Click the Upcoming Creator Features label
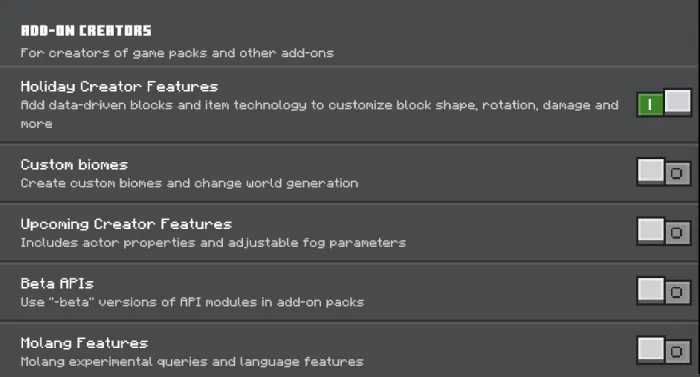 click(x=126, y=224)
